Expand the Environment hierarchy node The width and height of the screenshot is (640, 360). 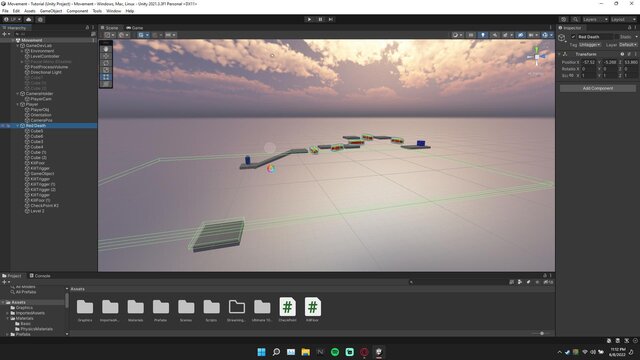click(x=22, y=51)
